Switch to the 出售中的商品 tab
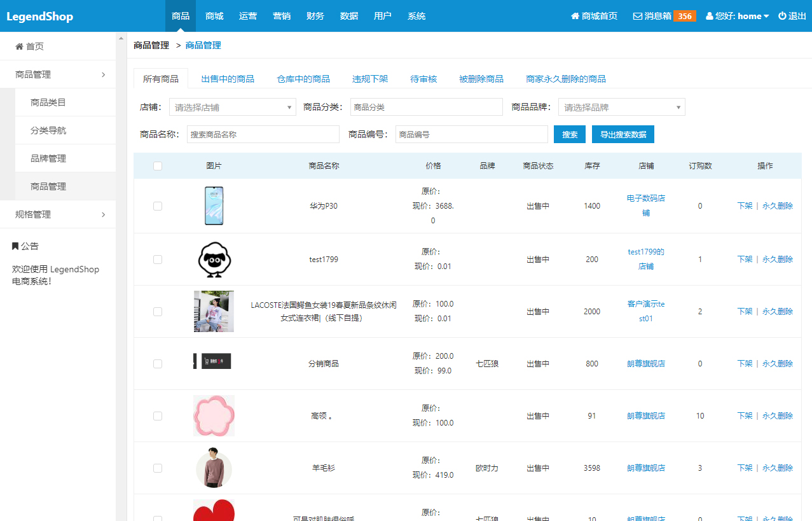812x521 pixels. coord(228,79)
